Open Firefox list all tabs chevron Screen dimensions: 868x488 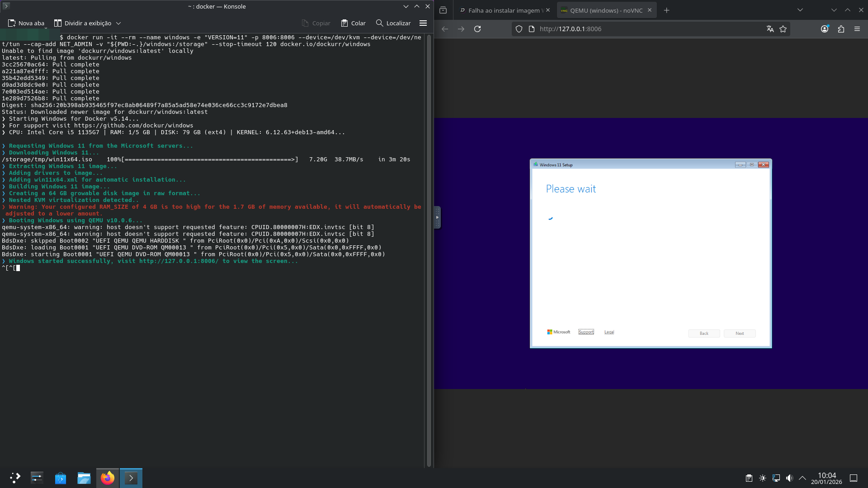(x=800, y=10)
